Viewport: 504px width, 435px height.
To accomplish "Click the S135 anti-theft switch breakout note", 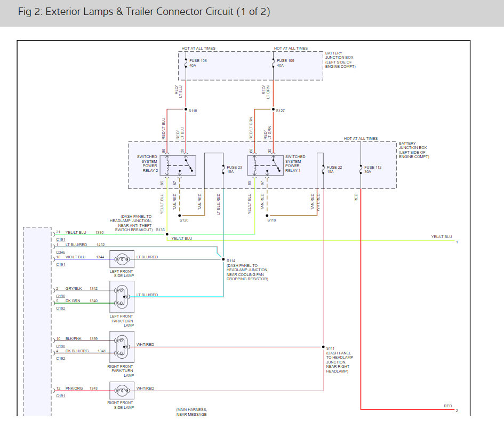I will point(131,223).
